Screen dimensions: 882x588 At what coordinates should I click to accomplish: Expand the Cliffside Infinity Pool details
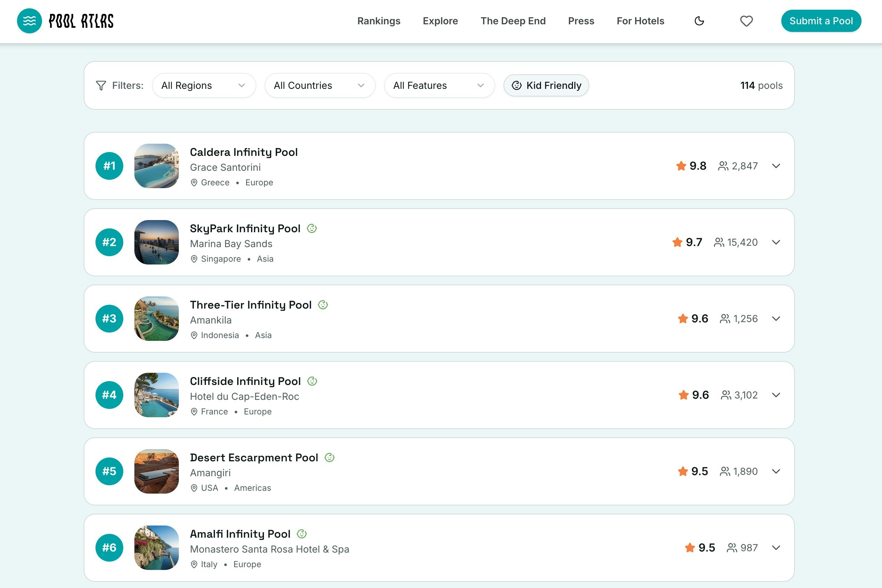pos(776,395)
